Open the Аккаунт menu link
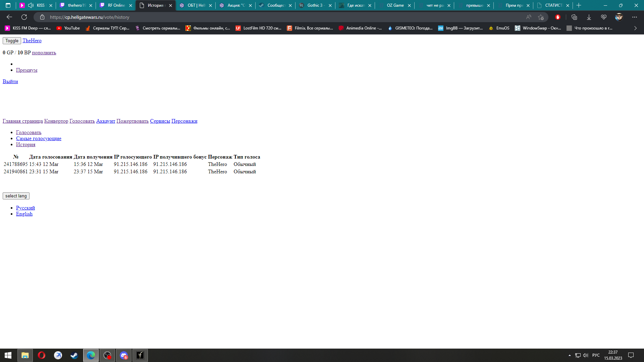Screen dimensions: 644x362 click(105, 121)
